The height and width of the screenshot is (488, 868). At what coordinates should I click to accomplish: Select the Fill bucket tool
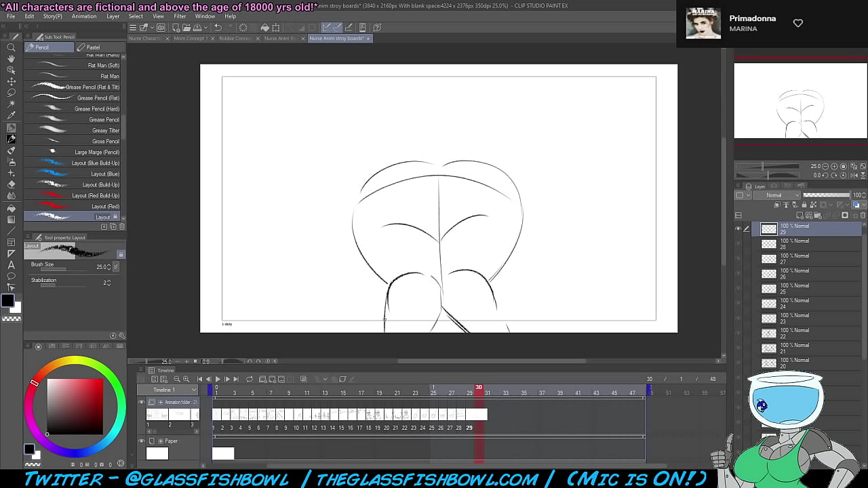pyautogui.click(x=11, y=208)
